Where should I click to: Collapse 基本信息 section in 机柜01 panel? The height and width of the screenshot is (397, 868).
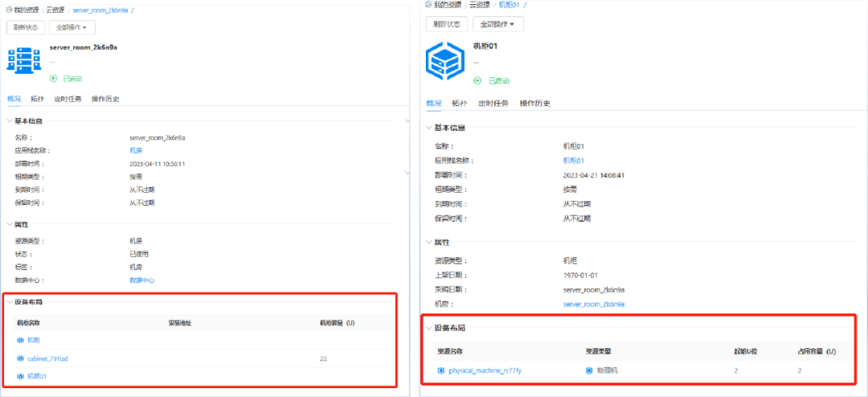pos(429,128)
